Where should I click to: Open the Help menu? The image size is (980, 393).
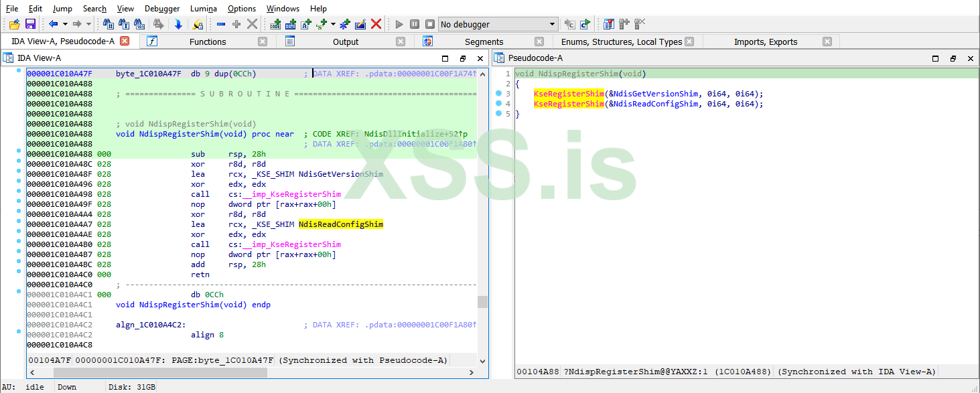pos(318,8)
